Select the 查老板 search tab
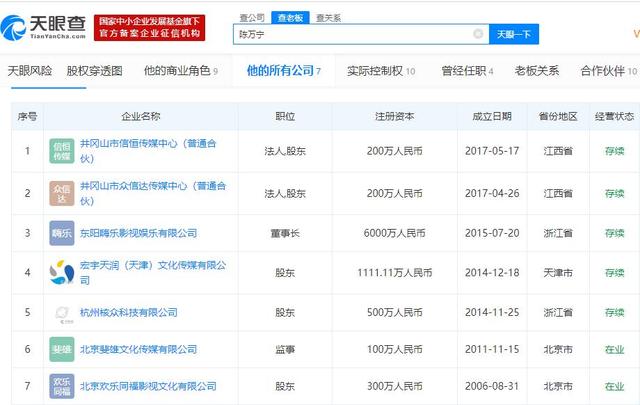Screen dimensions: 640x405 click(x=290, y=18)
